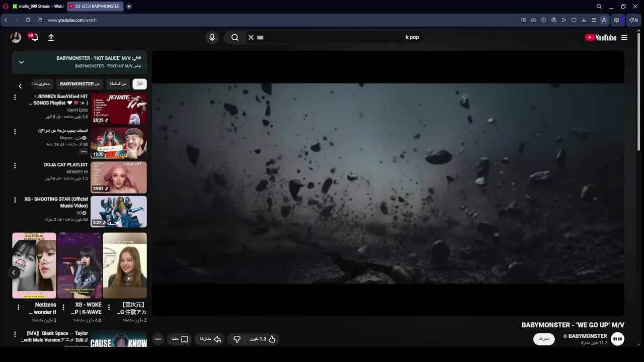Select the 'الكل' filter chip

139,84
